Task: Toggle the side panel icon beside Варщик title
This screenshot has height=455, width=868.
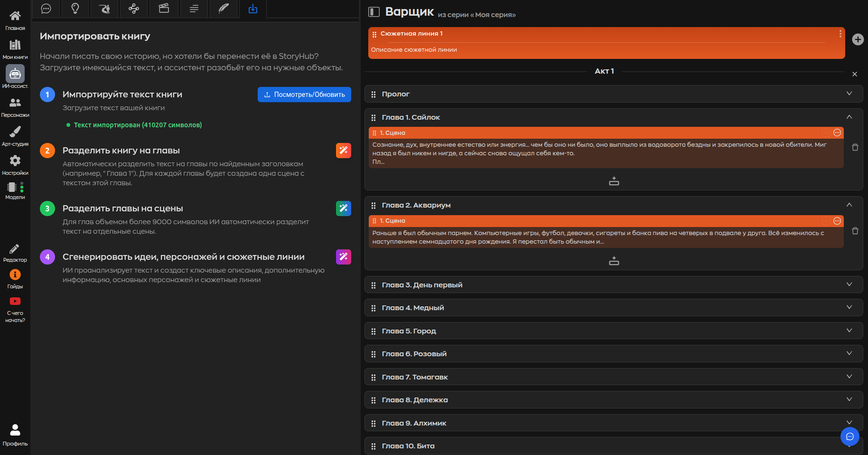Action: tap(374, 12)
